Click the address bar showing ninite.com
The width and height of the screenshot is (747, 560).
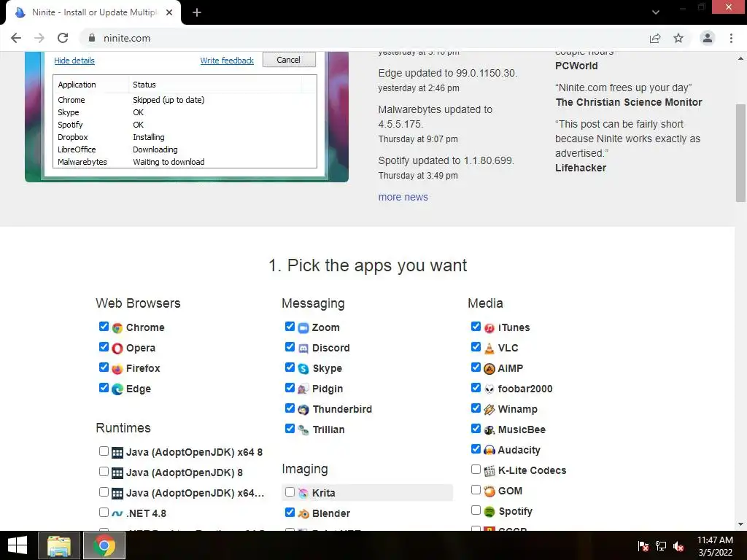(362, 38)
